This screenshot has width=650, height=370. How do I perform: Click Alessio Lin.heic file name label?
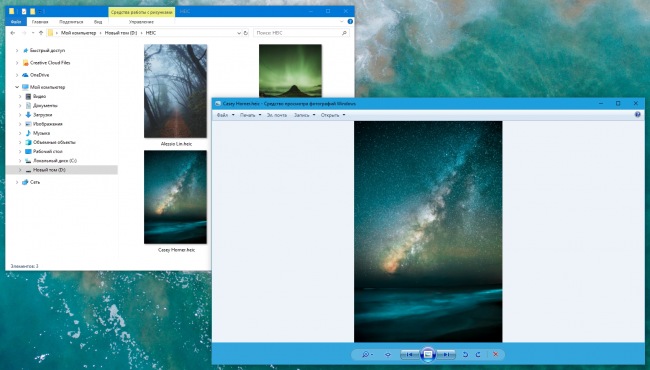[176, 144]
